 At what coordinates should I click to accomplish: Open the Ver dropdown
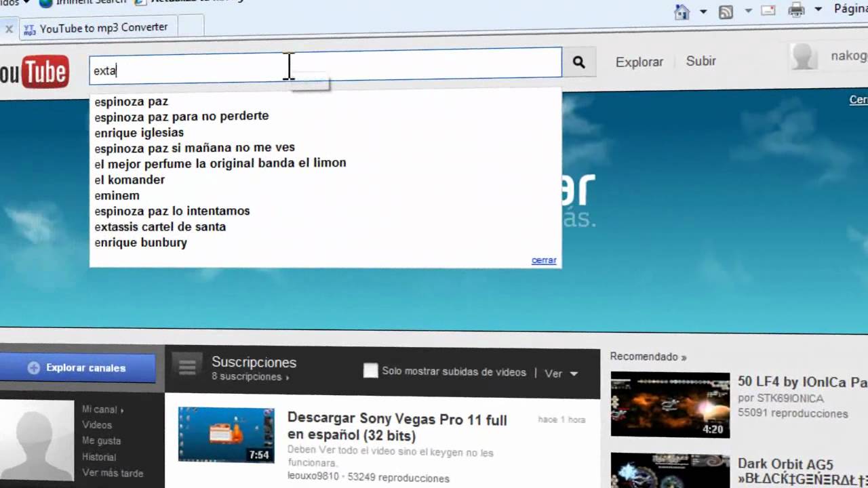click(x=561, y=373)
